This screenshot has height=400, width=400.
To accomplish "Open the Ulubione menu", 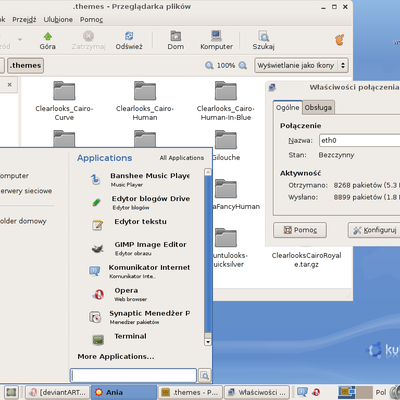I will click(x=58, y=20).
